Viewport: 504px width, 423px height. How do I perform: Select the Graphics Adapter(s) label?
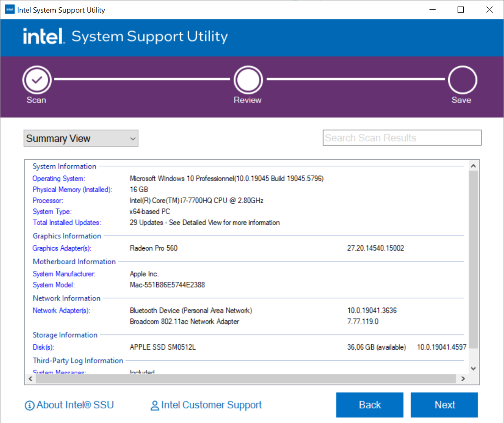pos(62,248)
